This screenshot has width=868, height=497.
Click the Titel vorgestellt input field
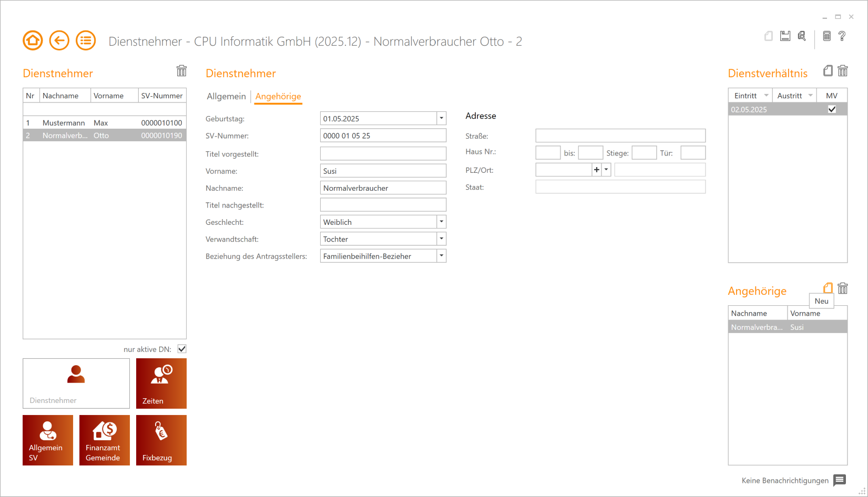click(x=383, y=153)
